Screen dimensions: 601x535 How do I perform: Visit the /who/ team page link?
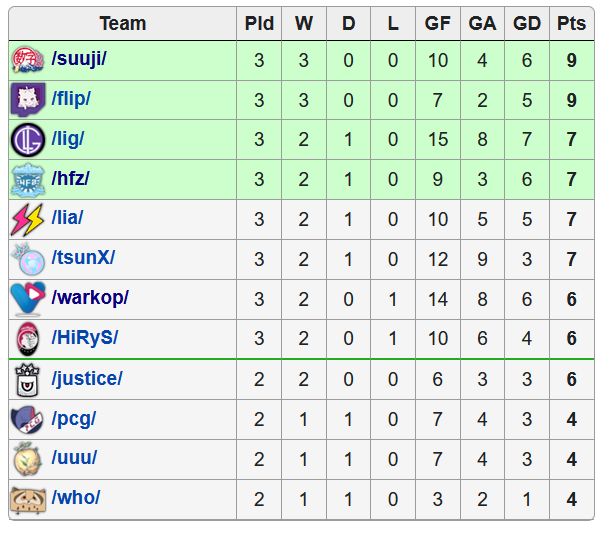pyautogui.click(x=76, y=498)
